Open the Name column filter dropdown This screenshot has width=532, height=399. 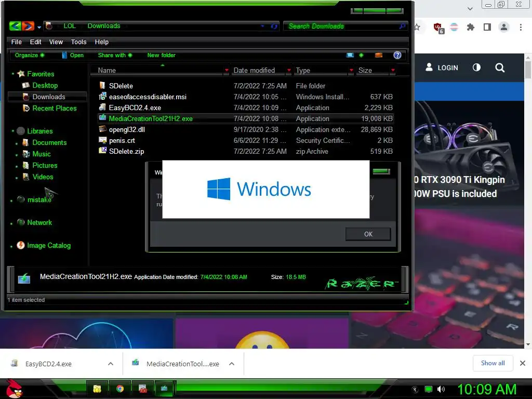227,70
